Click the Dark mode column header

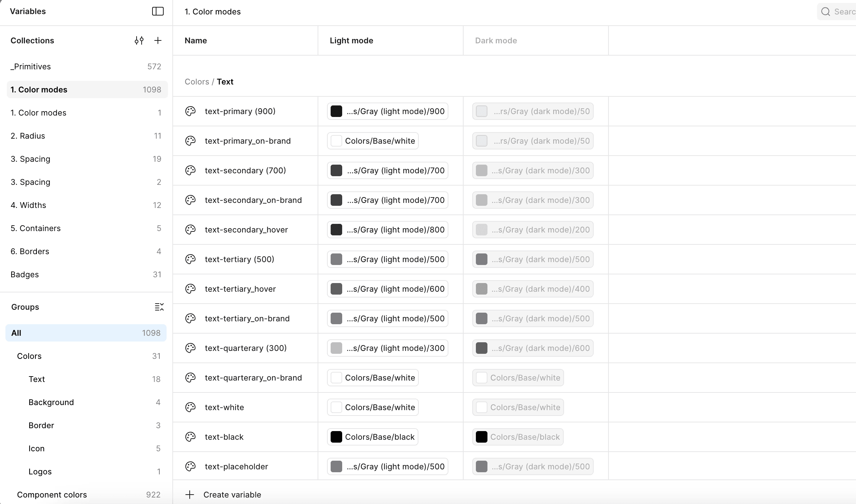click(x=496, y=40)
